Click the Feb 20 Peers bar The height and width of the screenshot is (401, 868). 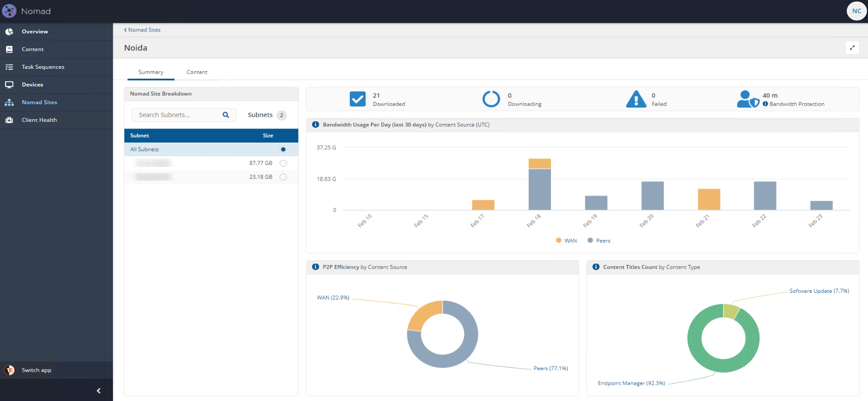tap(652, 196)
